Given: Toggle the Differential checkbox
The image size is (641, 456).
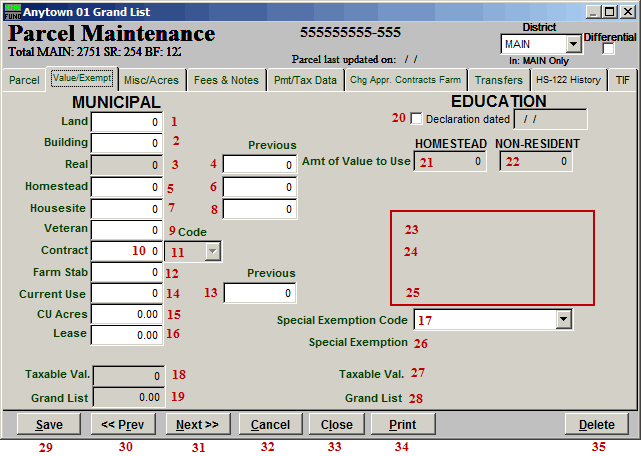Looking at the screenshot, I should [x=609, y=49].
